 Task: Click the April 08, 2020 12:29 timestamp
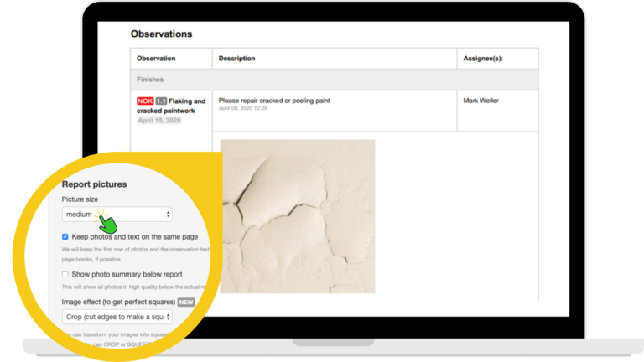(243, 108)
